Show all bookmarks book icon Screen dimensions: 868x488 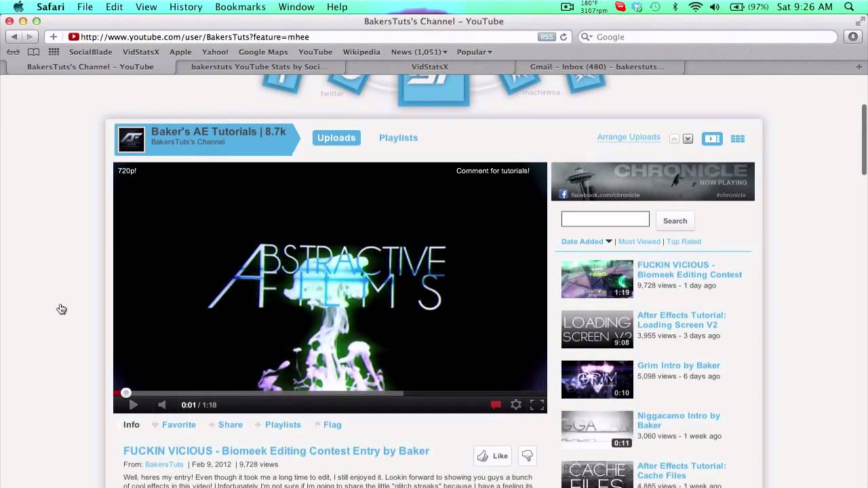click(x=33, y=52)
